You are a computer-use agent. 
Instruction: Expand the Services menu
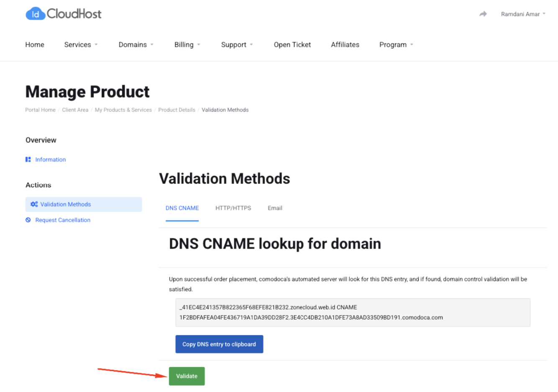81,45
